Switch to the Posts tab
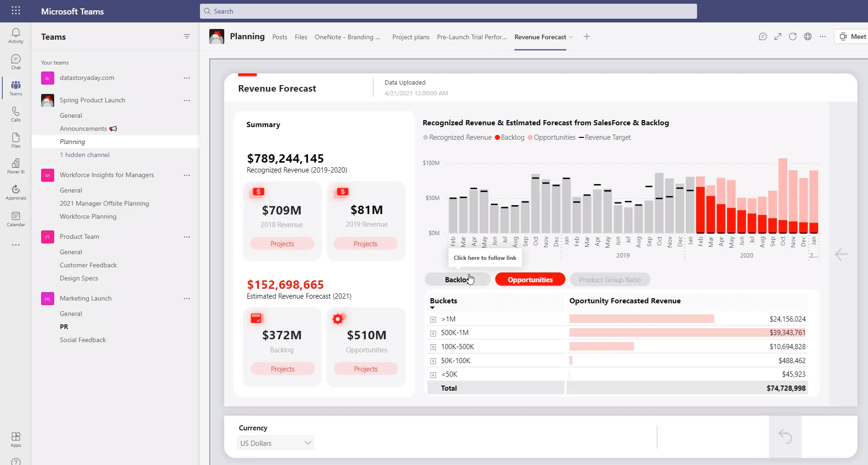This screenshot has width=868, height=465. pos(280,37)
